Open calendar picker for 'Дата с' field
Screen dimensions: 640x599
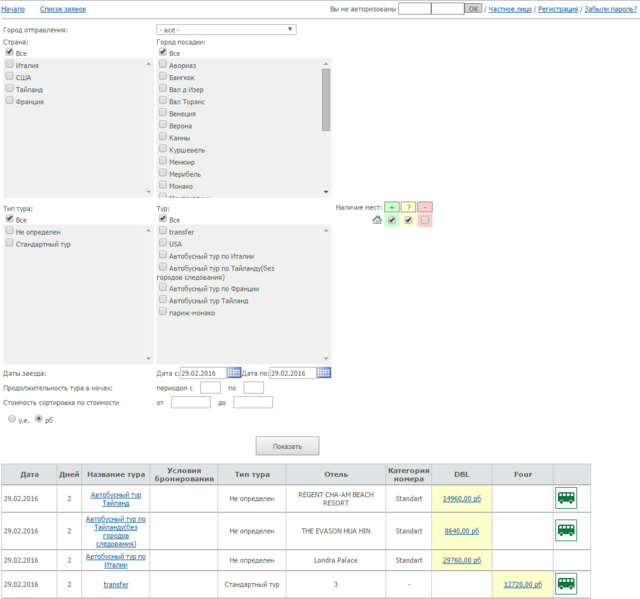click(234, 373)
